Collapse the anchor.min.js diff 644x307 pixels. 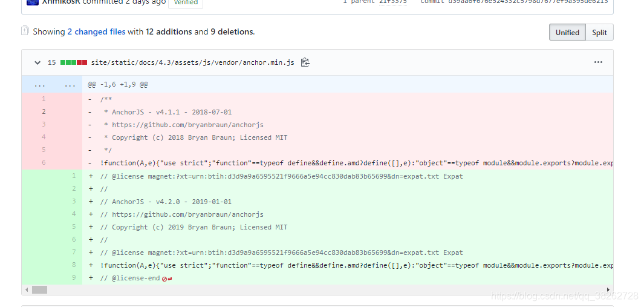37,62
